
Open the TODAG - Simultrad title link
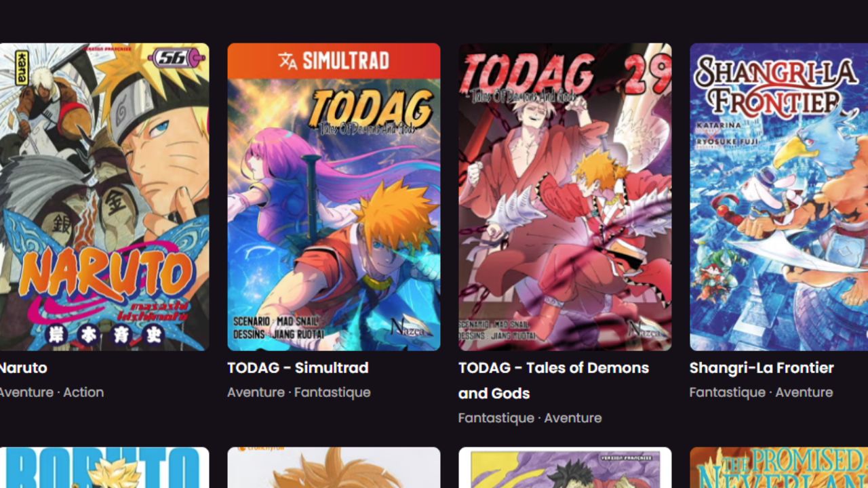[298, 368]
